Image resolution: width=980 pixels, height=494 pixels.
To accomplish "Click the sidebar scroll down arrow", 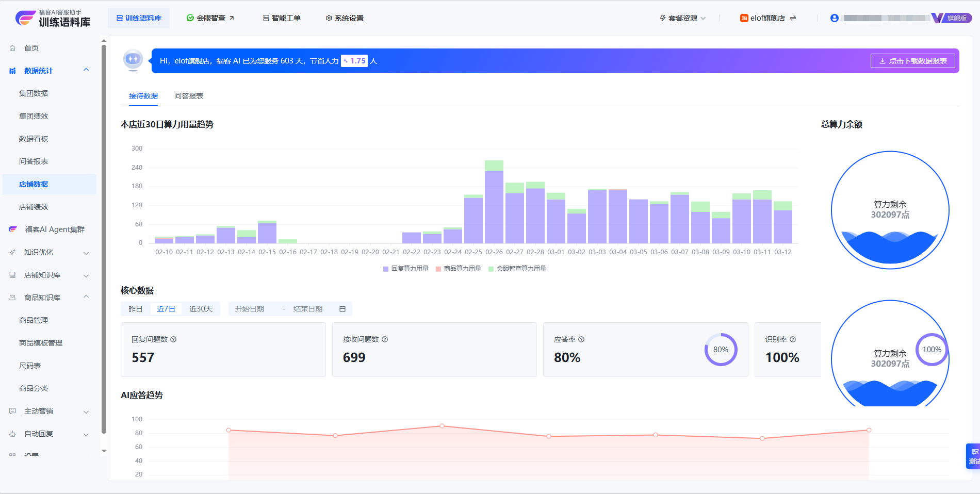I will (104, 451).
